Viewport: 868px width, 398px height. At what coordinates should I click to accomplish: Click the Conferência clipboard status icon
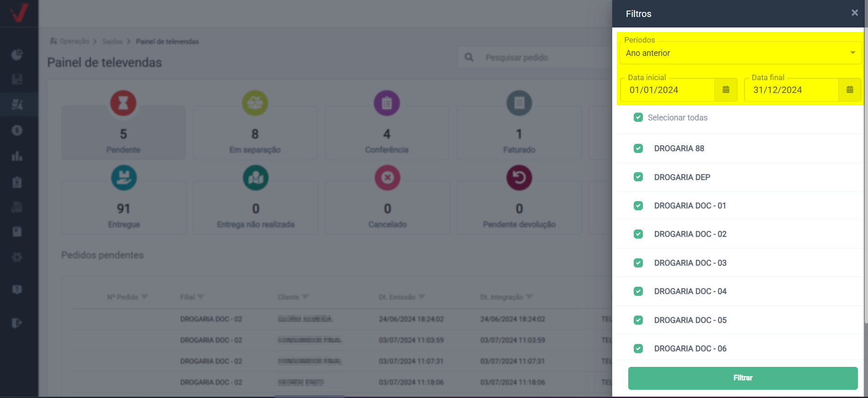(x=387, y=103)
